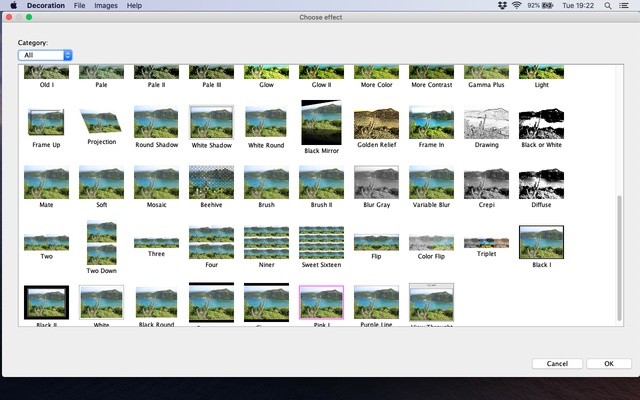Click the effects list vertical scrollbar
The width and height of the screenshot is (640, 400).
tap(619, 258)
